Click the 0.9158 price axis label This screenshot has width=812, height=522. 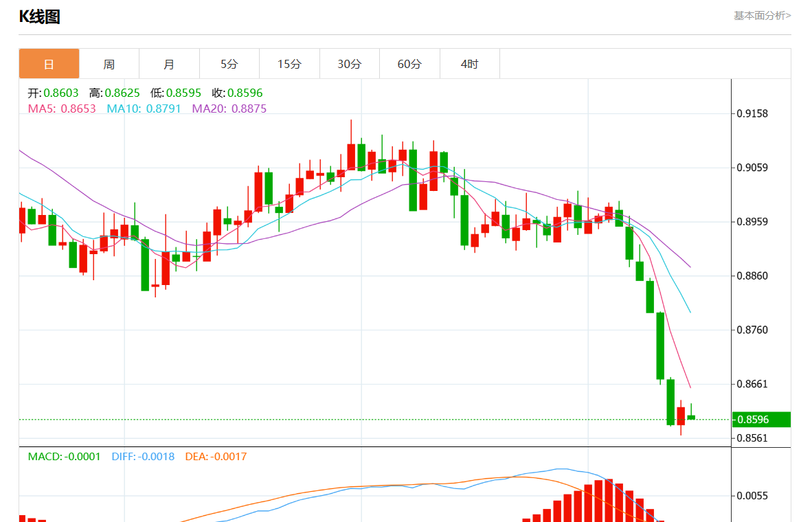point(752,113)
